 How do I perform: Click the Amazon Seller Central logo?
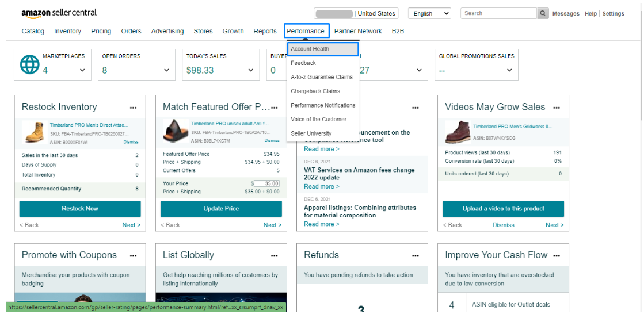click(59, 13)
